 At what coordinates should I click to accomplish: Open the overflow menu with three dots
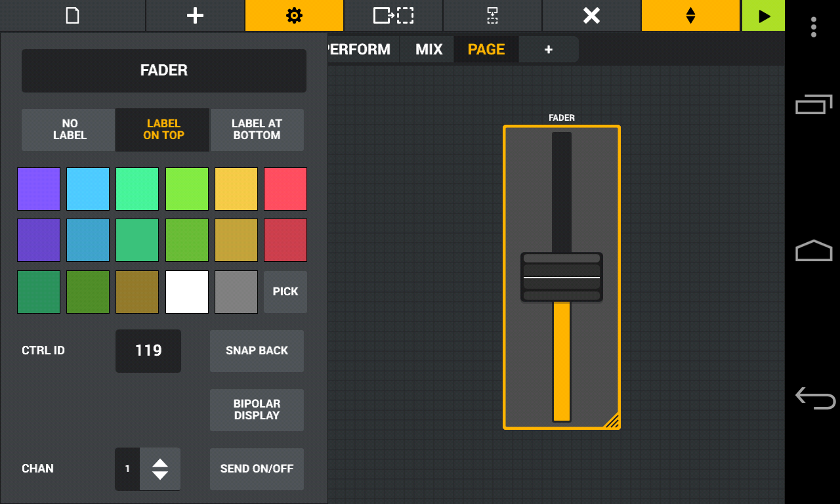point(813,27)
